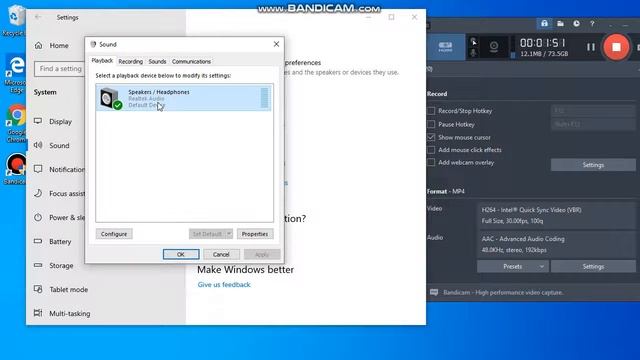Click the Record section Settings button in Bandicam
Viewport: 640px width, 360px height.
(593, 165)
